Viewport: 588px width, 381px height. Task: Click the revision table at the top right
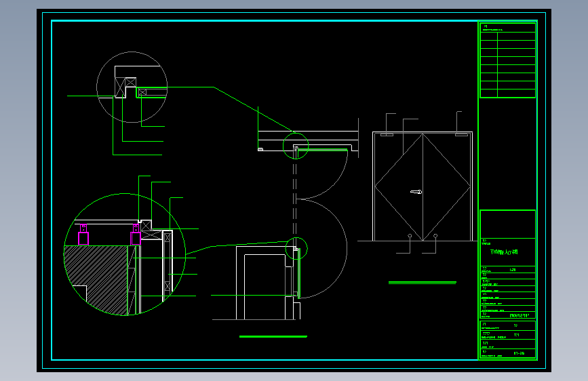[508, 60]
